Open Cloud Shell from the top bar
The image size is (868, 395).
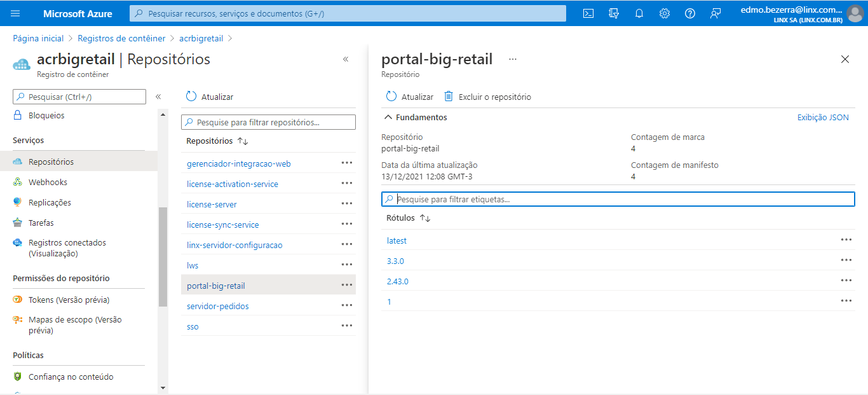pos(588,13)
